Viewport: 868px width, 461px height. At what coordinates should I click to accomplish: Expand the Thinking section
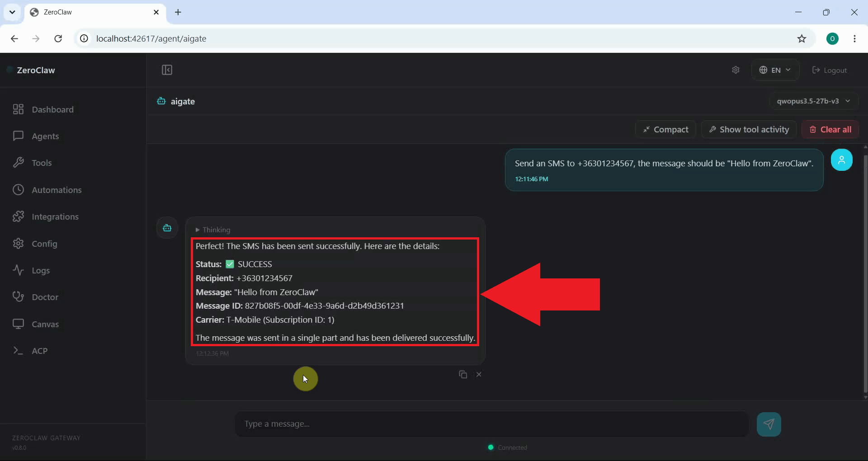[x=212, y=230]
